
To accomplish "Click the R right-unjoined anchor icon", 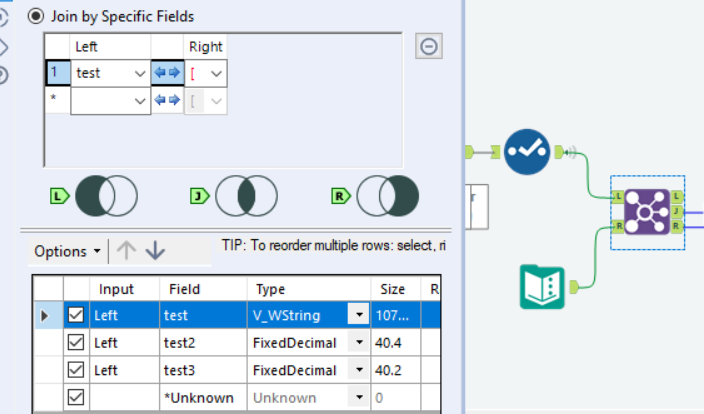I will pyautogui.click(x=341, y=196).
